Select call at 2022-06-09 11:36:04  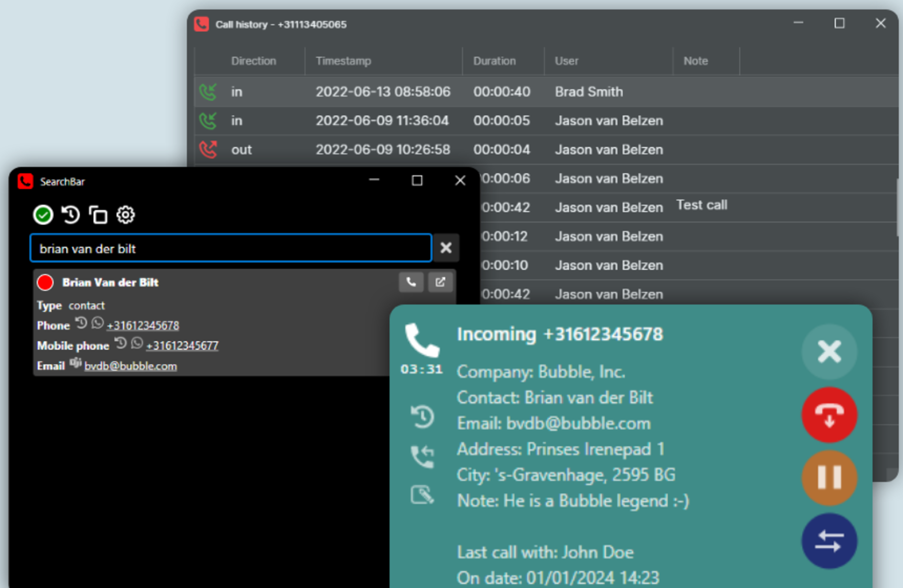tap(546, 121)
